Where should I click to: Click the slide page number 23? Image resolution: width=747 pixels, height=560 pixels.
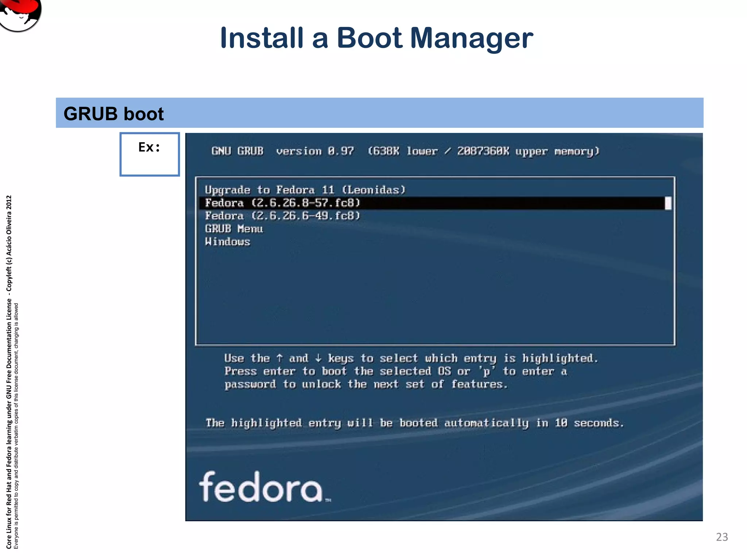point(722,537)
